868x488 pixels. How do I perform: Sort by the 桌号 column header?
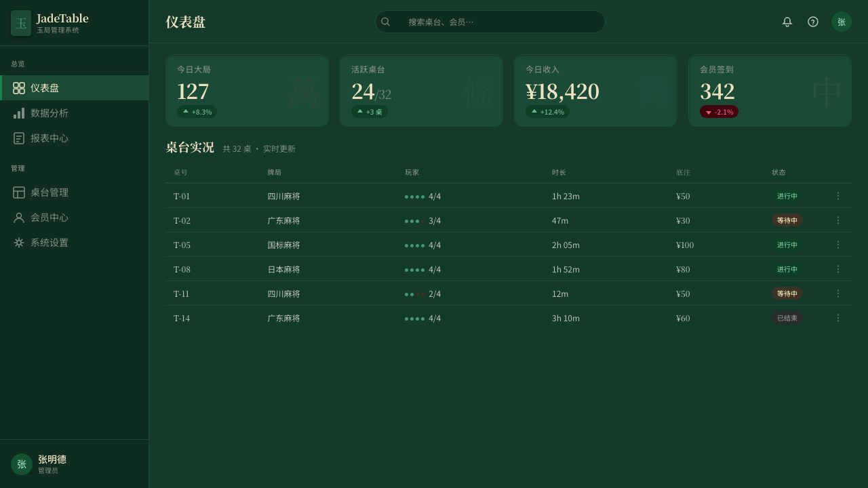point(180,172)
